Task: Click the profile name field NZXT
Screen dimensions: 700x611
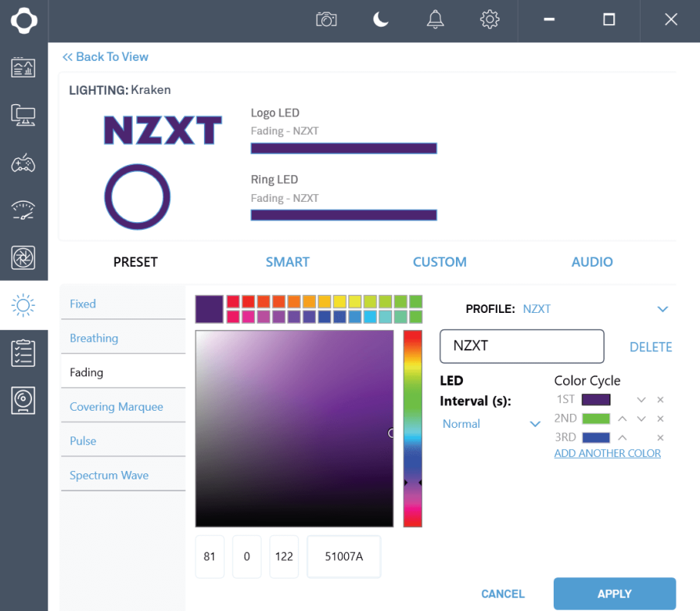Action: pos(522,347)
